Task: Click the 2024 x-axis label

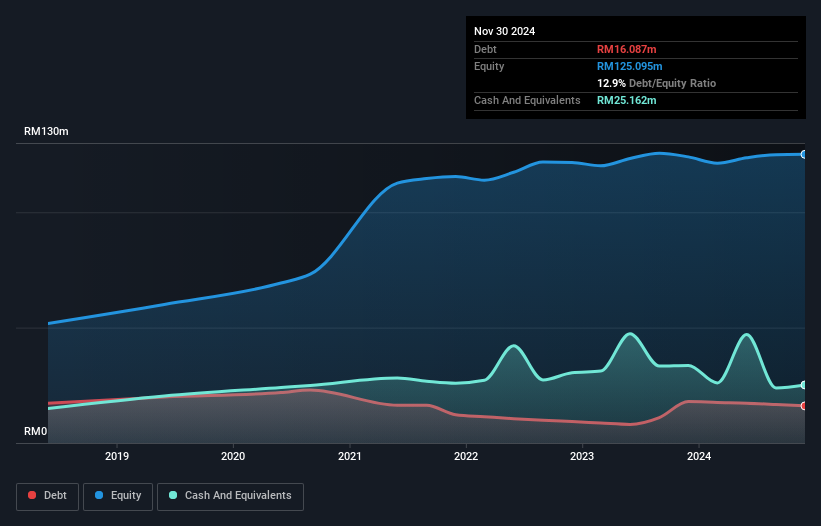Action: 699,456
